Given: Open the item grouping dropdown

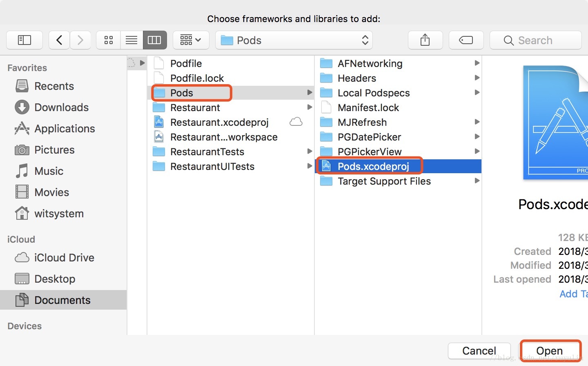Looking at the screenshot, I should [x=191, y=40].
